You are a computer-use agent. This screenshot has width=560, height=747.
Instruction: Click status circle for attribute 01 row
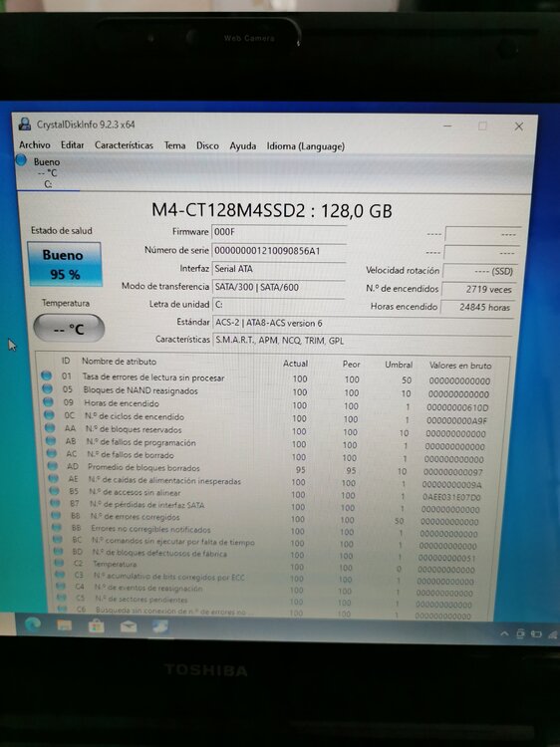[46, 375]
